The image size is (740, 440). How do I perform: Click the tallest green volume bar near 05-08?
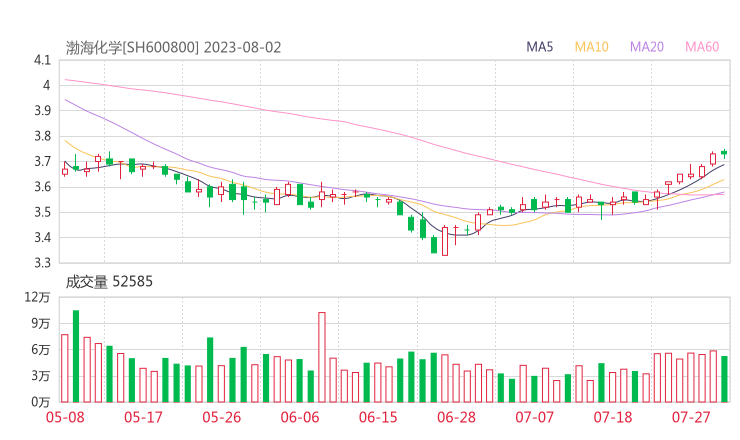pyautogui.click(x=76, y=356)
